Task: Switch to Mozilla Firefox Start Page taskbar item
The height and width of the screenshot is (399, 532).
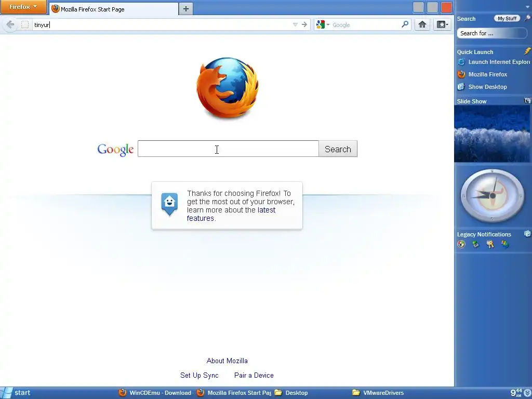Action: [x=234, y=393]
